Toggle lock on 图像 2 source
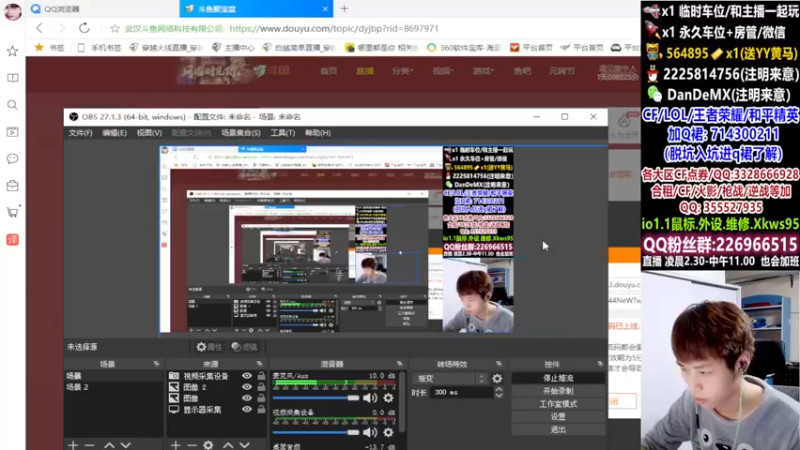Viewport: 800px width, 450px height. (x=261, y=387)
